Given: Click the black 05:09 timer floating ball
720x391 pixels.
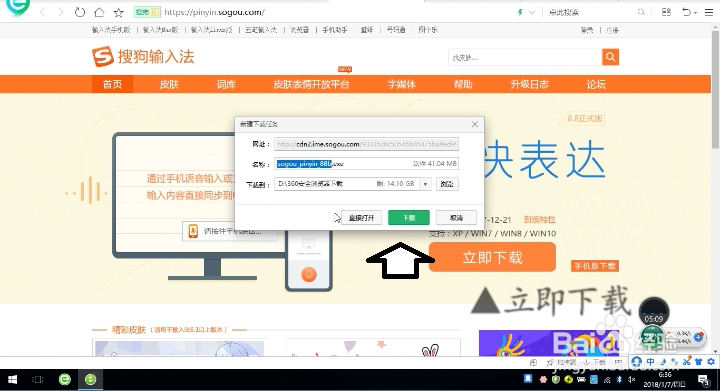Looking at the screenshot, I should coord(653,312).
